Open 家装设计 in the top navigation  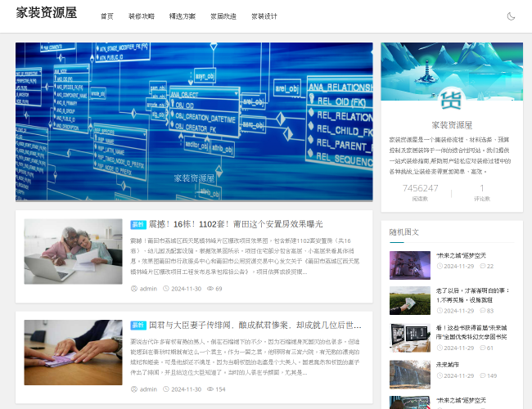[x=264, y=16]
